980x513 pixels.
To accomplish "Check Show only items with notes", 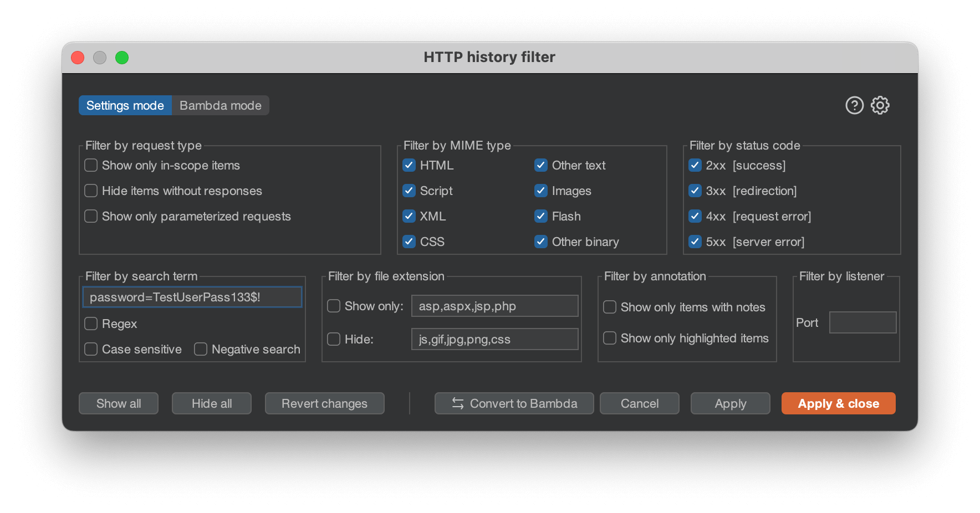I will (x=609, y=306).
